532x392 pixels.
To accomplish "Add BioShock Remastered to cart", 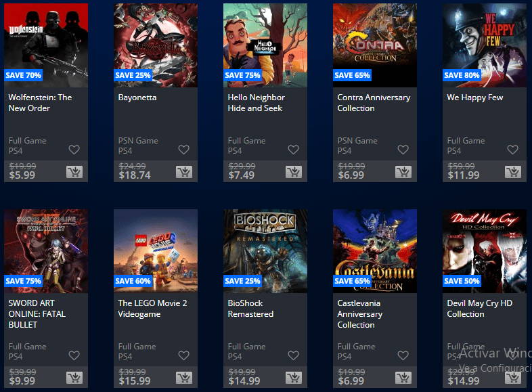I will 294,378.
